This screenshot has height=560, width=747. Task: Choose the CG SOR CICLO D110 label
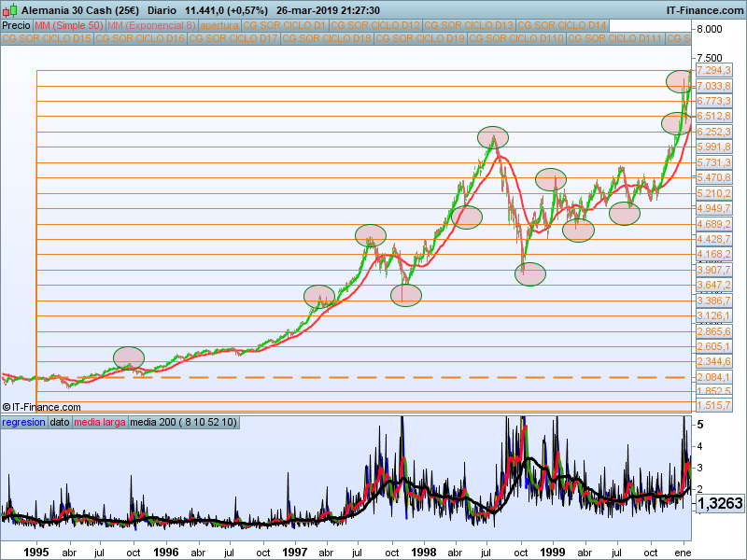coord(516,39)
